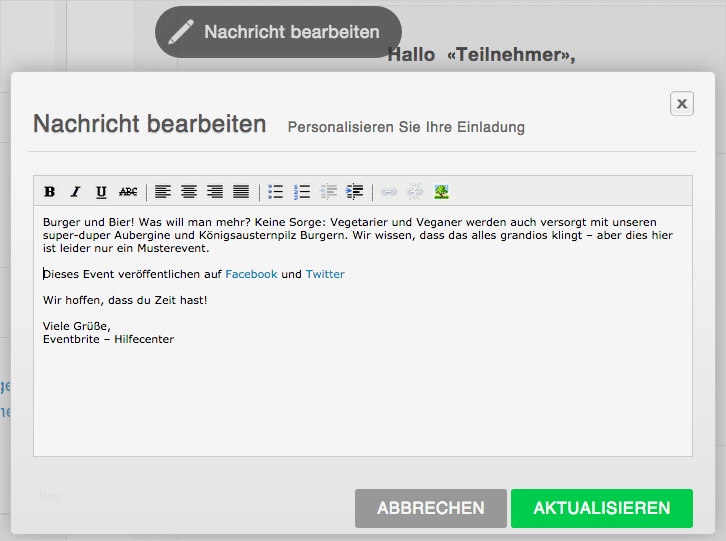Decrease indent (outdent) icon
726x541 pixels.
328,191
